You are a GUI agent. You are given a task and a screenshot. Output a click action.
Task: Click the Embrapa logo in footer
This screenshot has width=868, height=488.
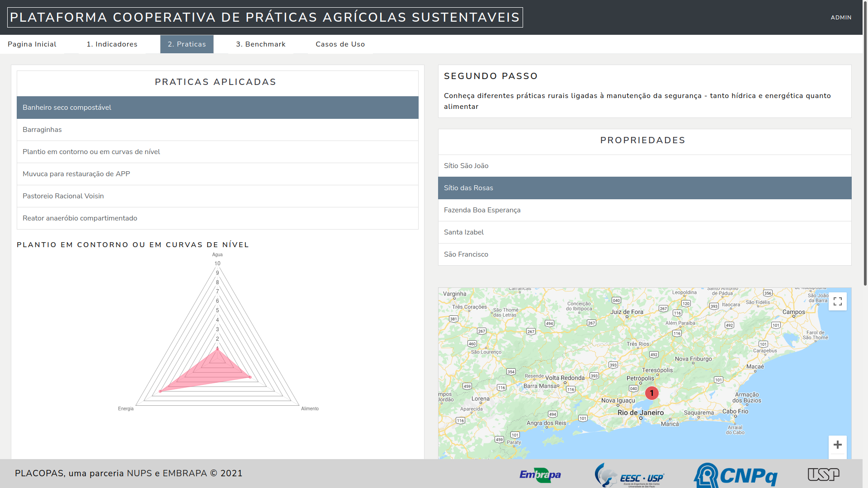540,474
